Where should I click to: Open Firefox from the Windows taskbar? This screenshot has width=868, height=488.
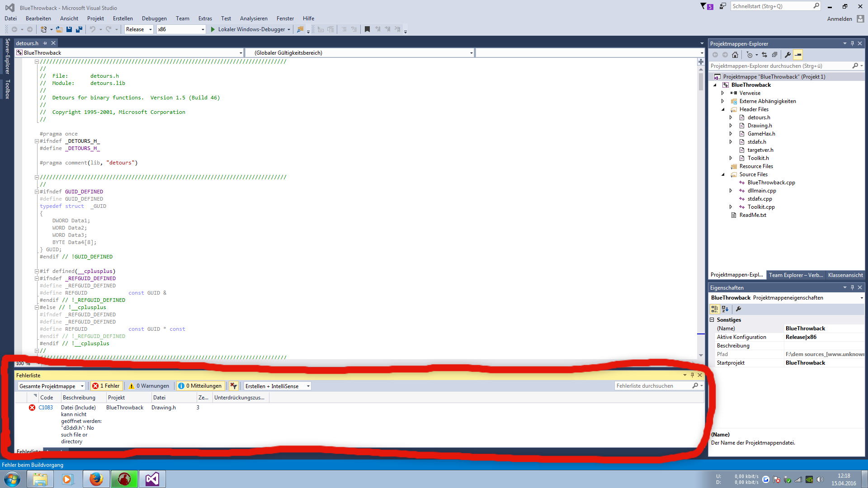click(x=96, y=479)
